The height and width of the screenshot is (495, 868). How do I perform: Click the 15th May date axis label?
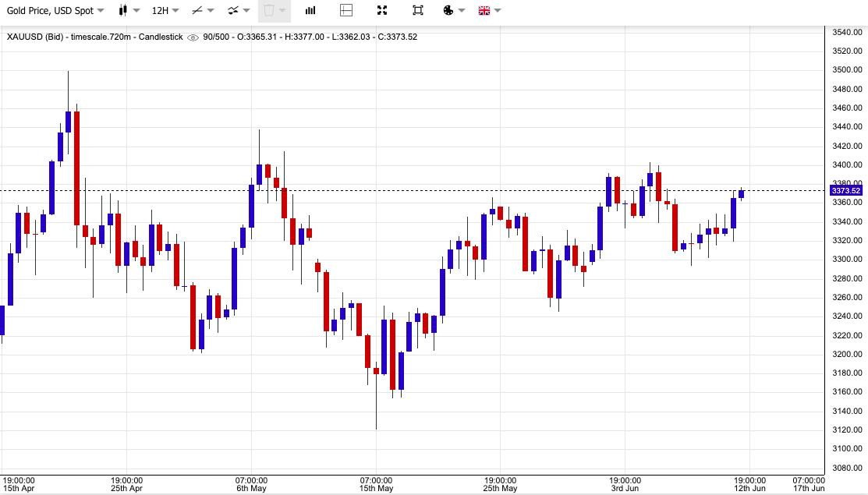(x=376, y=489)
